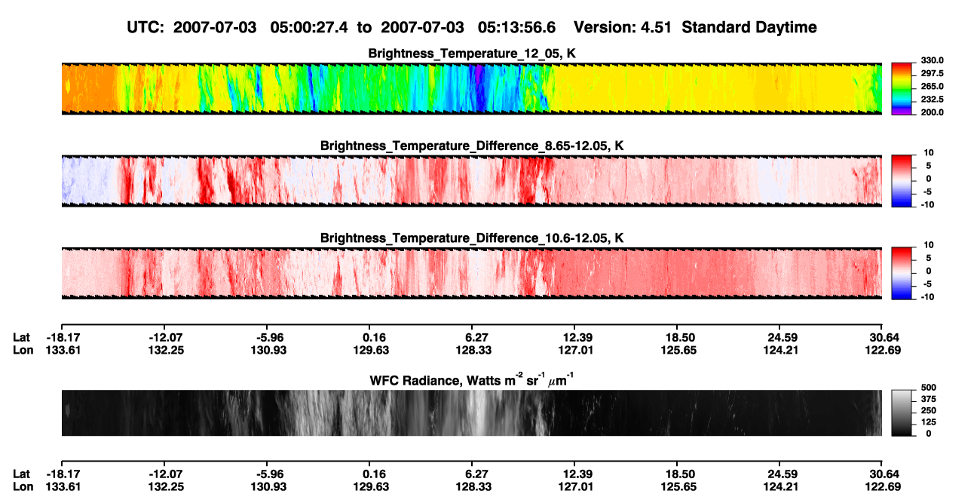Click longitude 125.65 on axis above WFC title
This screenshot has width=980, height=503.
(680, 349)
